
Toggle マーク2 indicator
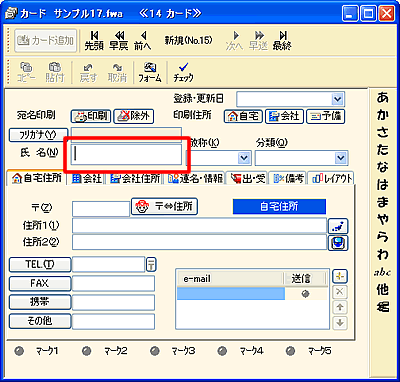(x=86, y=351)
